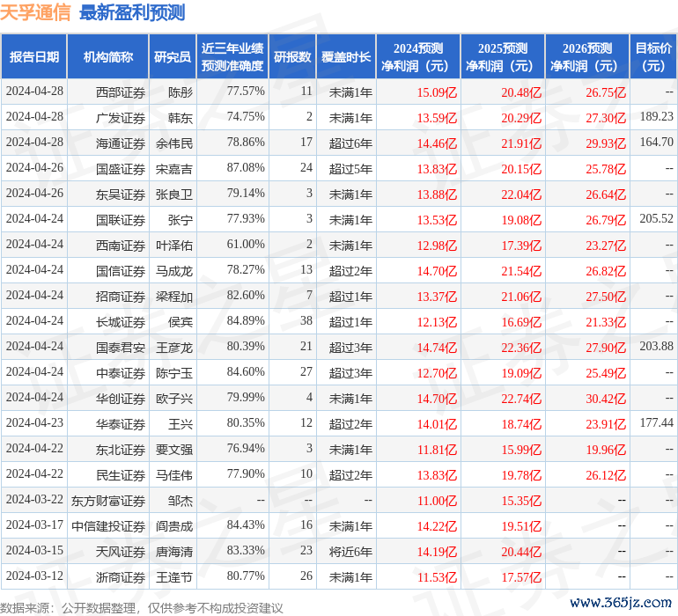This screenshot has width=678, height=616.
Task: Click the 2024预测净利润 column header
Action: 418,57
